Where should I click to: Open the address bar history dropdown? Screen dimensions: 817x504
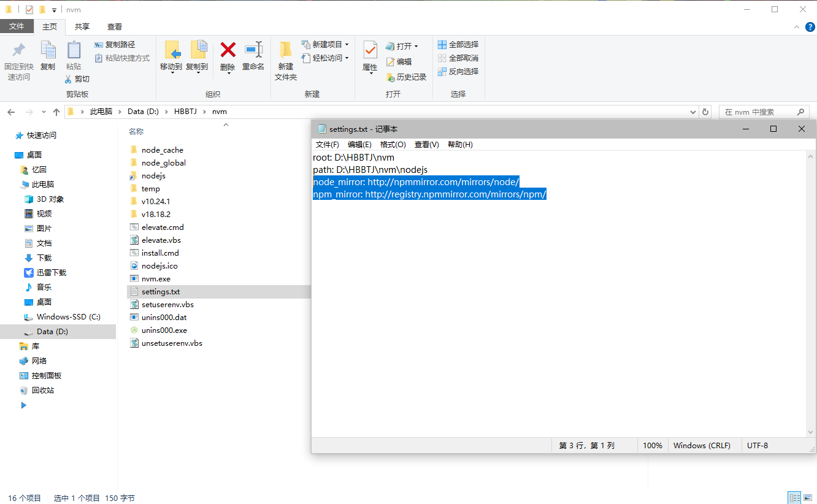point(693,112)
